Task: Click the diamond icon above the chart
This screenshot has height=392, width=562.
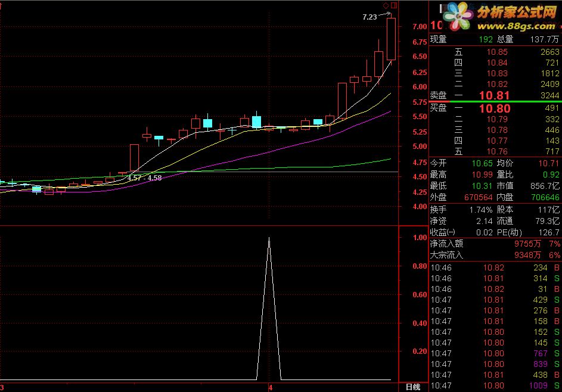Action: [386, 5]
